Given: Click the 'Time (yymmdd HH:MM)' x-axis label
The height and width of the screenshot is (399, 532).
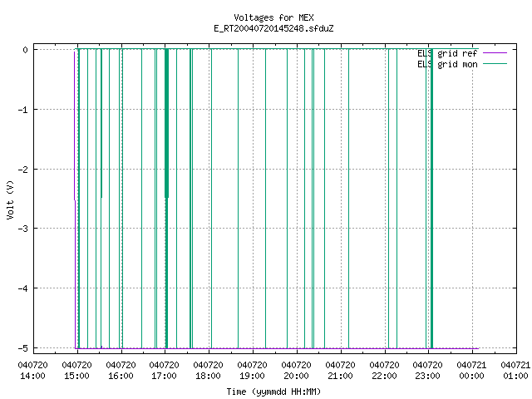Looking at the screenshot, I should tap(273, 392).
